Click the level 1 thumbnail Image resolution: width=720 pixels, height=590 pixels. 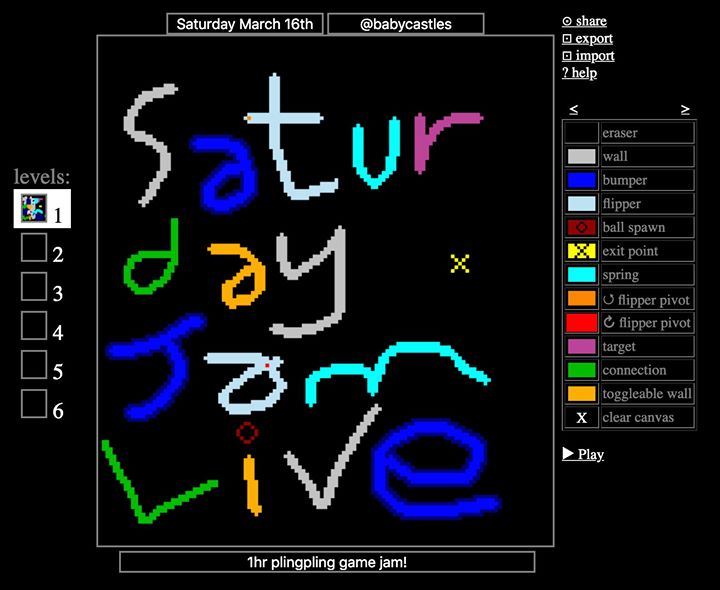point(34,209)
